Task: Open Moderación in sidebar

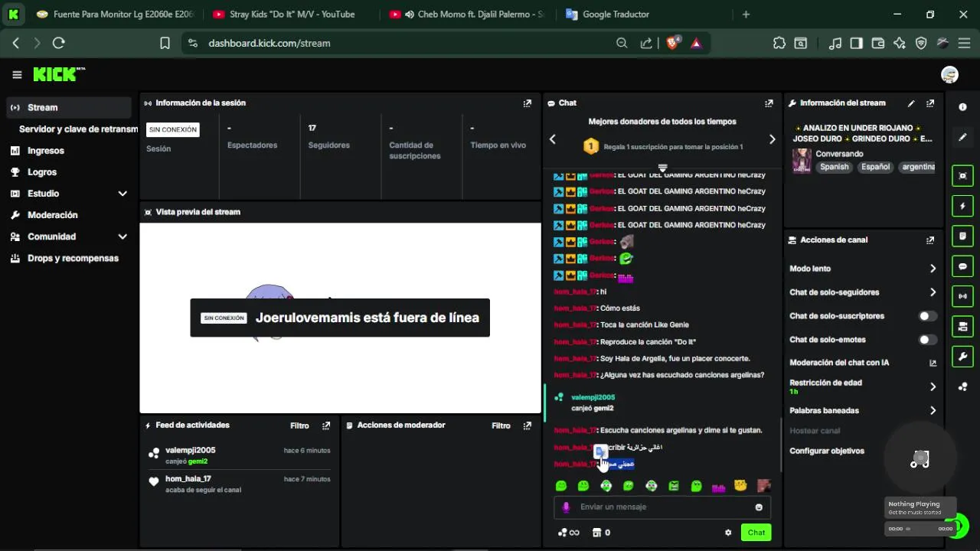Action: click(70, 215)
